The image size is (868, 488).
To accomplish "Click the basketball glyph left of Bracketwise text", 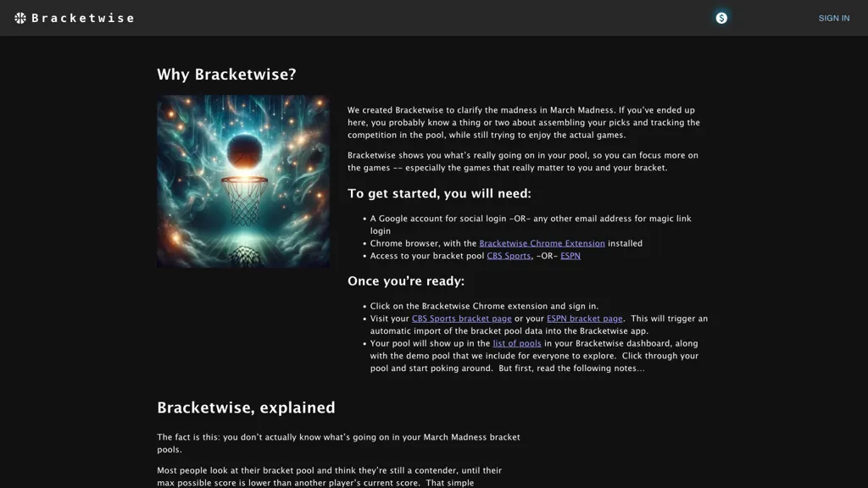I will coord(19,17).
